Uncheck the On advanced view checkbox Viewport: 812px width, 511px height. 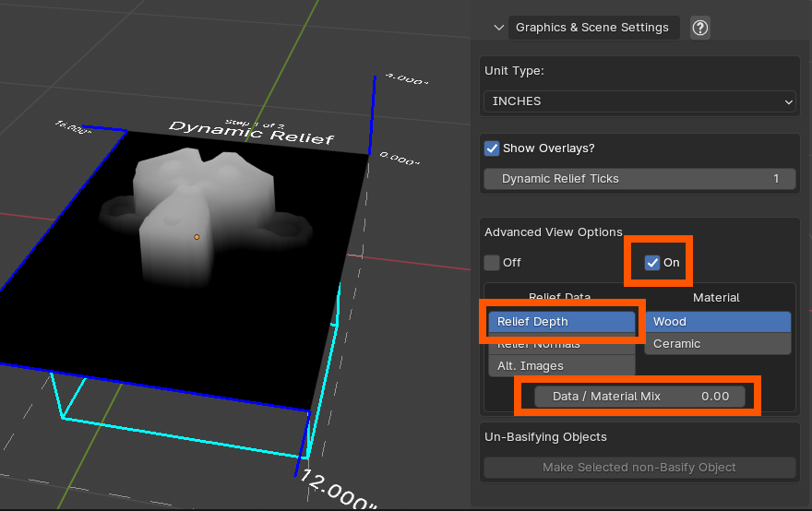point(653,263)
